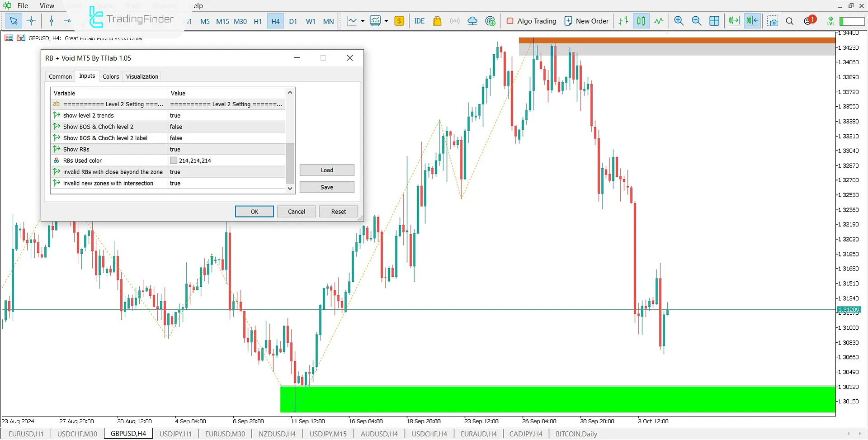Click the zoom out magnifier icon

pos(696,21)
